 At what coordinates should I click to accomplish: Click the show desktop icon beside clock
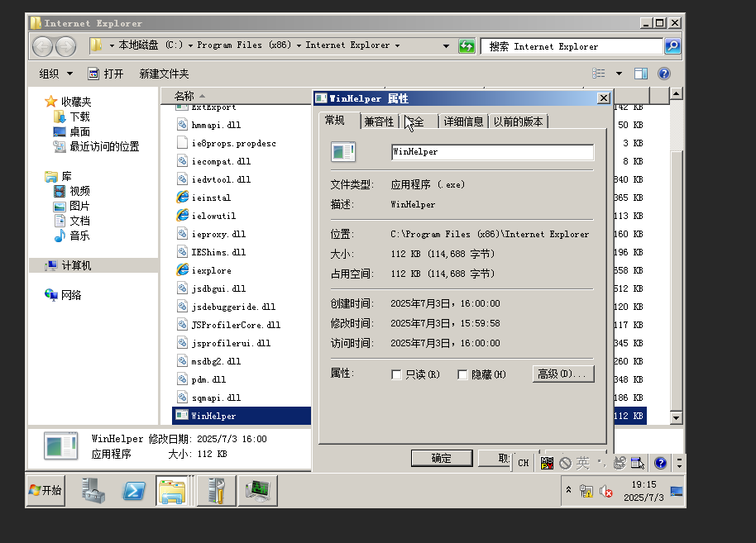[x=677, y=491]
